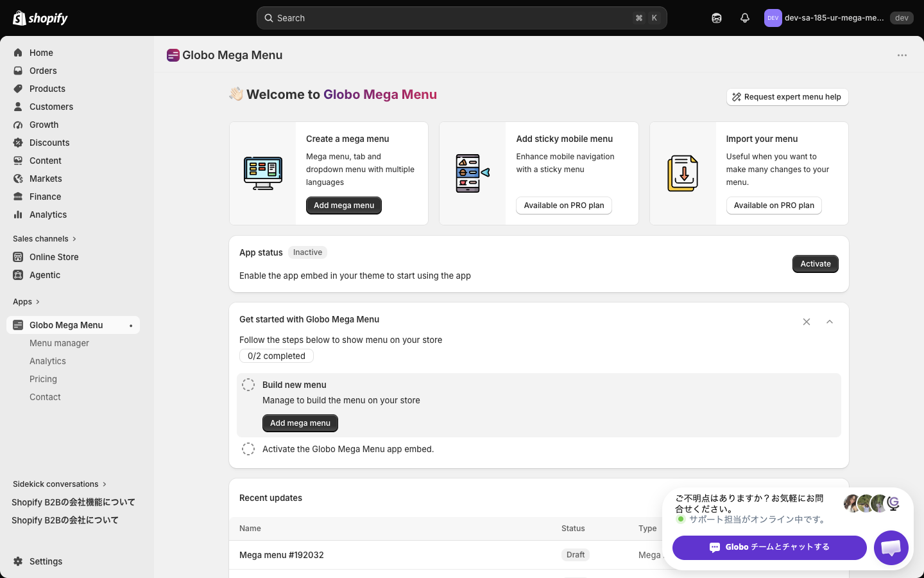Go to Online Store channel
Viewport: 924px width, 578px height.
coord(54,257)
